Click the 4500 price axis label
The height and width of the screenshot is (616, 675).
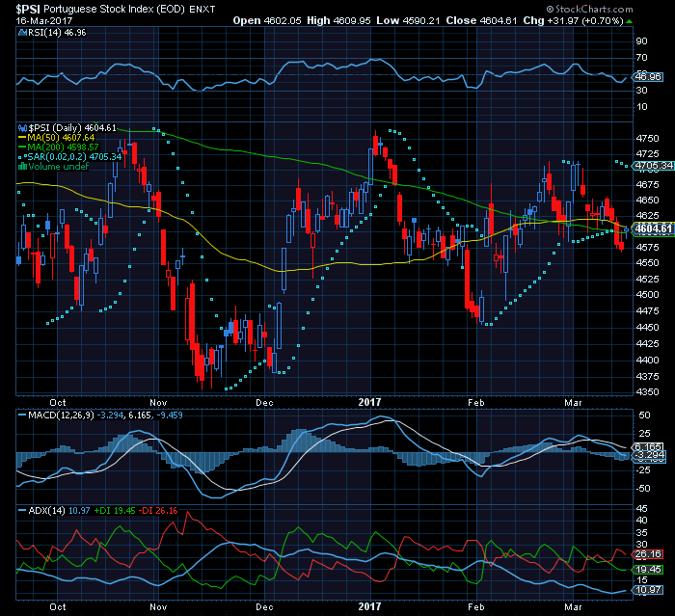(647, 295)
